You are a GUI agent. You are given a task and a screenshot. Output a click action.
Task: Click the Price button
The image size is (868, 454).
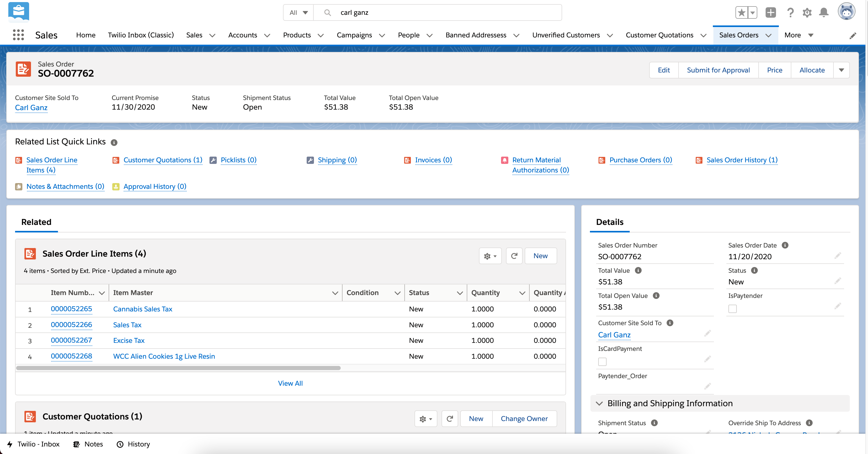pyautogui.click(x=774, y=70)
